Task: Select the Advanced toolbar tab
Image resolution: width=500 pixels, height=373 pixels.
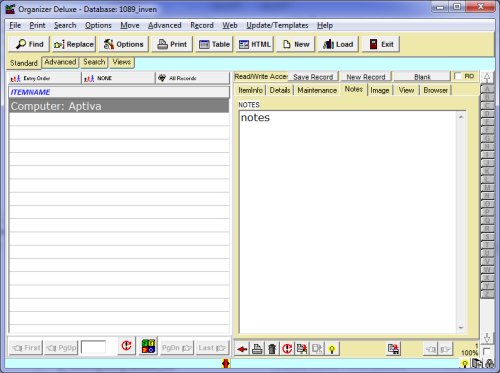Action: pyautogui.click(x=60, y=62)
